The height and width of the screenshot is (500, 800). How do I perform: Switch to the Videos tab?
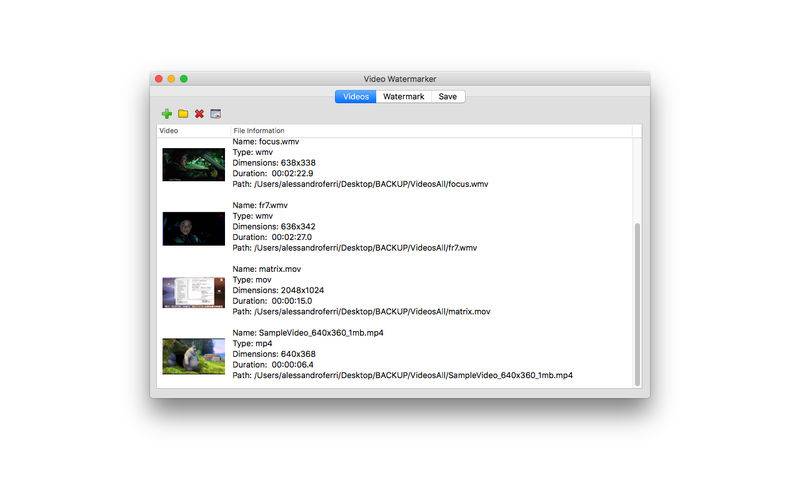click(x=356, y=96)
